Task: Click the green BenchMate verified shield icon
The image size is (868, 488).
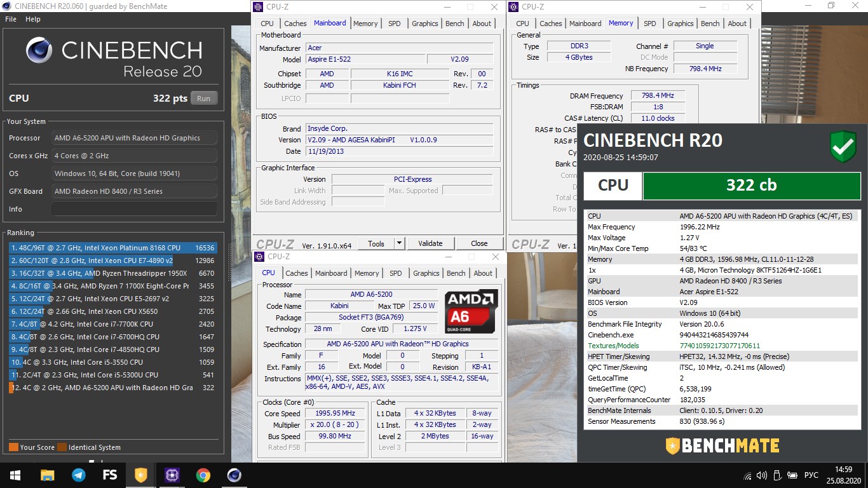Action: [843, 147]
